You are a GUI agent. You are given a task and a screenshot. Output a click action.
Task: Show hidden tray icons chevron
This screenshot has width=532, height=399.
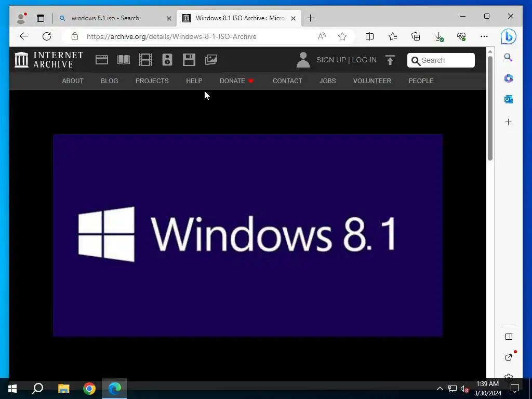440,389
